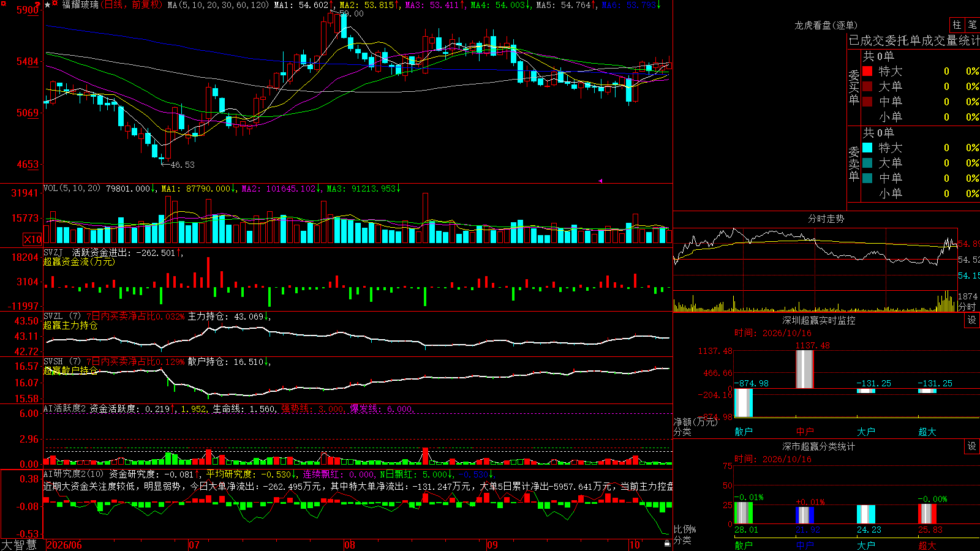The height and width of the screenshot is (551, 980).
Task: Select the 福耀玻璃 stock name title
Action: click(x=80, y=5)
